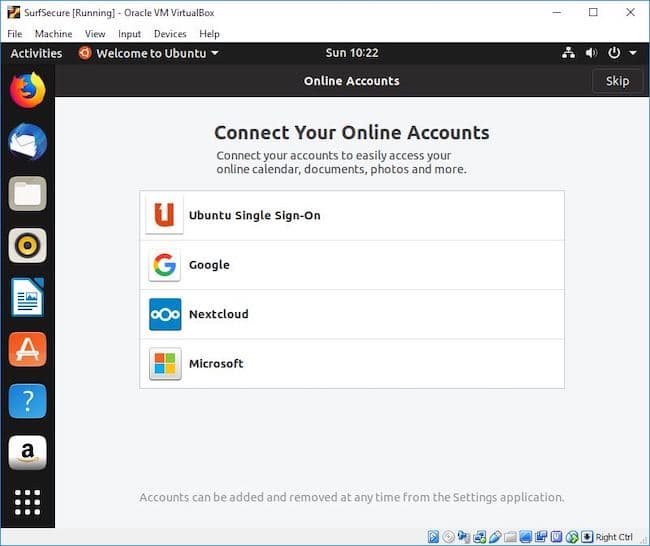Open the Welcome to Ubuntu app menu

148,53
